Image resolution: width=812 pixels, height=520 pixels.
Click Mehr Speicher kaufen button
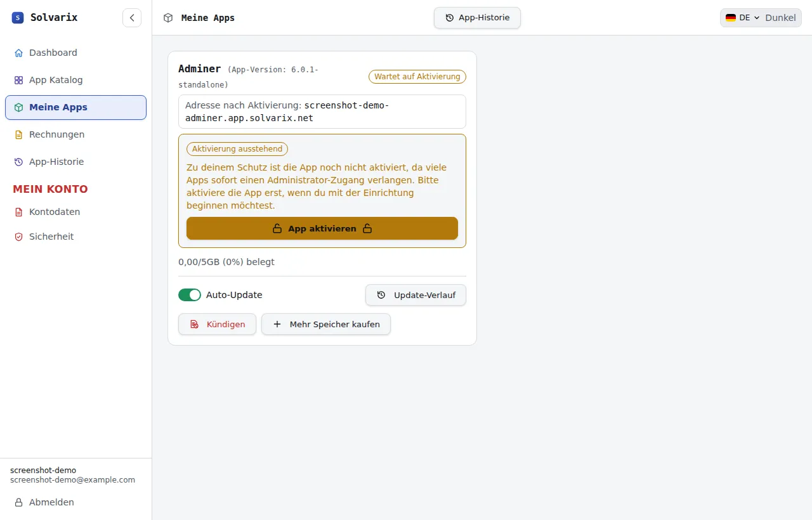pos(326,324)
